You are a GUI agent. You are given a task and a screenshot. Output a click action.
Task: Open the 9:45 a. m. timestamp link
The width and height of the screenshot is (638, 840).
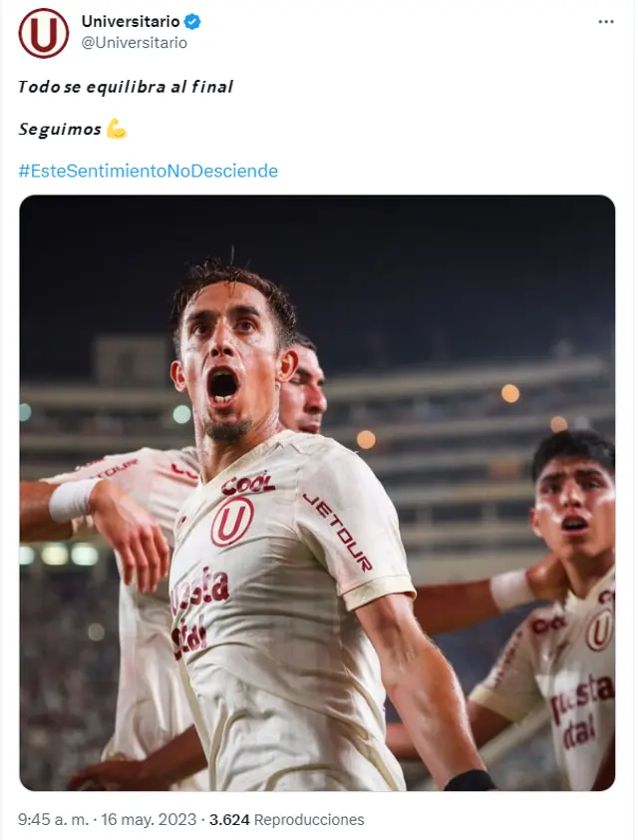54,820
